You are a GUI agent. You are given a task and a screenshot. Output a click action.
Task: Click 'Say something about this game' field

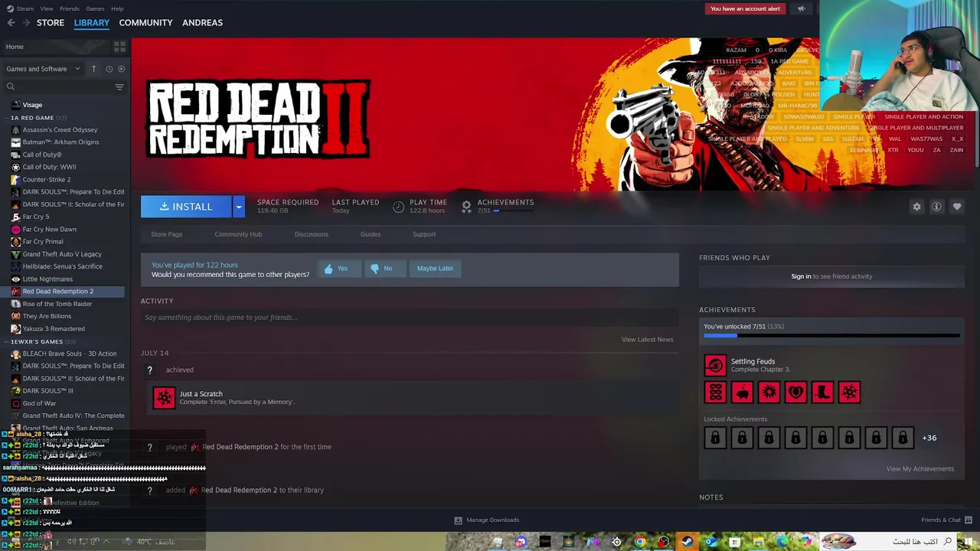[x=410, y=318]
